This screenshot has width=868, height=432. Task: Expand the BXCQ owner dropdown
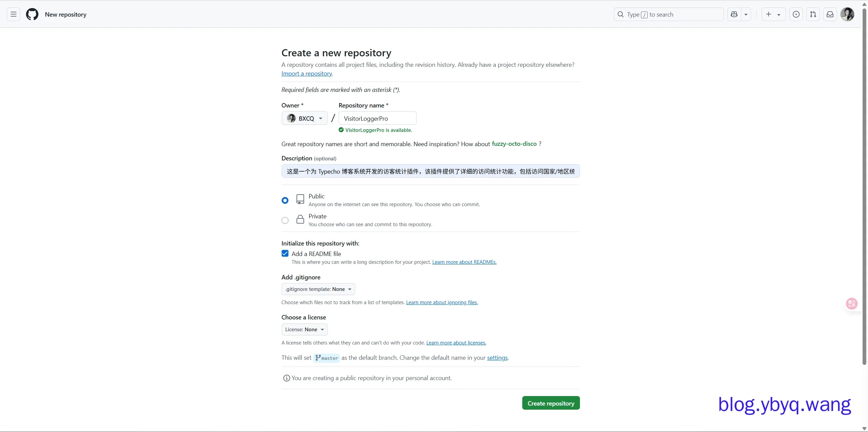pyautogui.click(x=304, y=118)
